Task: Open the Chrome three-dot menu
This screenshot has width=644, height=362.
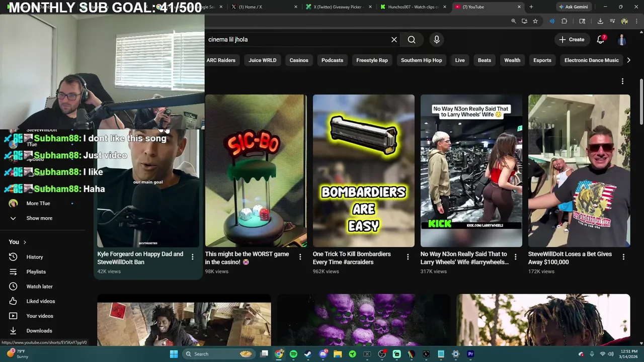Action: pos(636,21)
